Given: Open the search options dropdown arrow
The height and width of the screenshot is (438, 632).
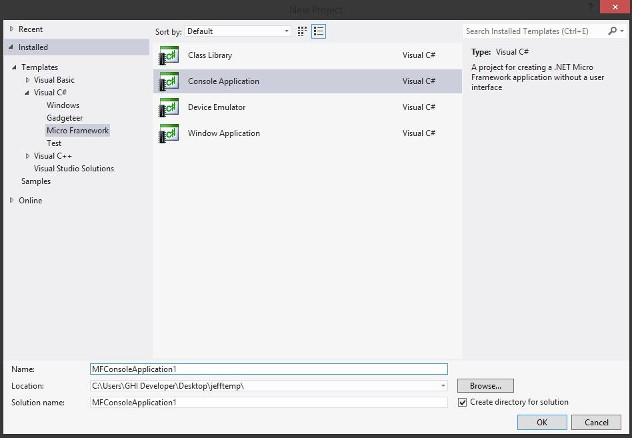Looking at the screenshot, I should pos(623,31).
